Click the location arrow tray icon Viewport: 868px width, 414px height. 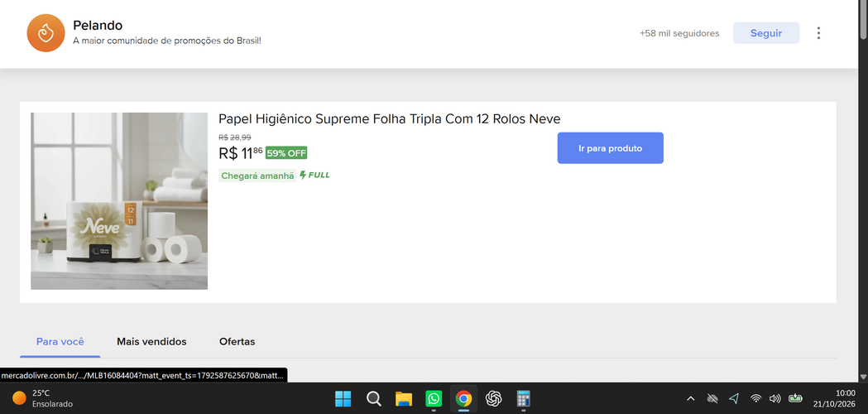[x=734, y=398]
